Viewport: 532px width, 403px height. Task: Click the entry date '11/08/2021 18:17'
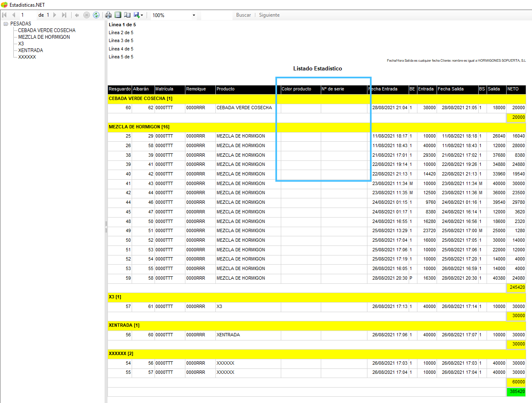pos(390,136)
